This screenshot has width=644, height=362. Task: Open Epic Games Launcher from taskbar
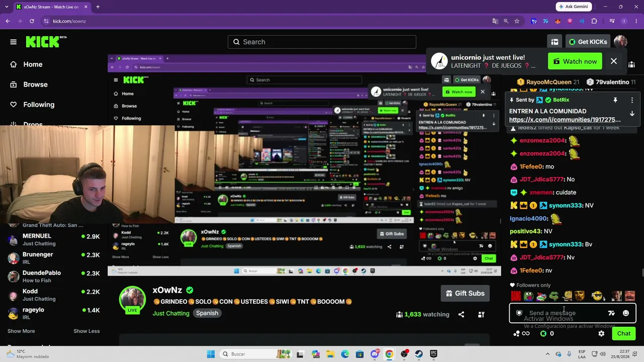(x=433, y=354)
